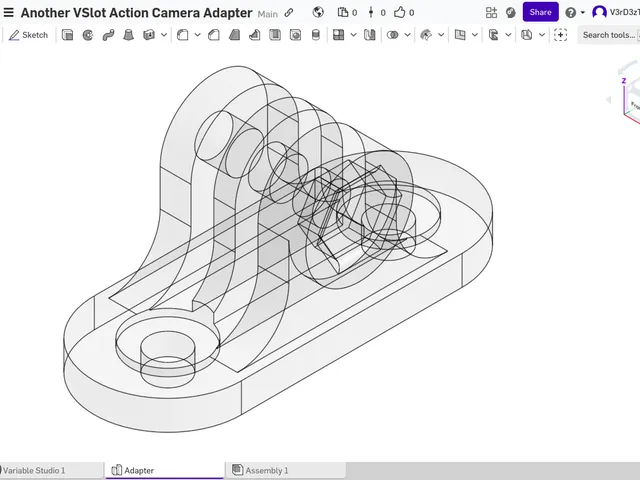Click the versions graph icon
640x480 pixels.
click(371, 12)
